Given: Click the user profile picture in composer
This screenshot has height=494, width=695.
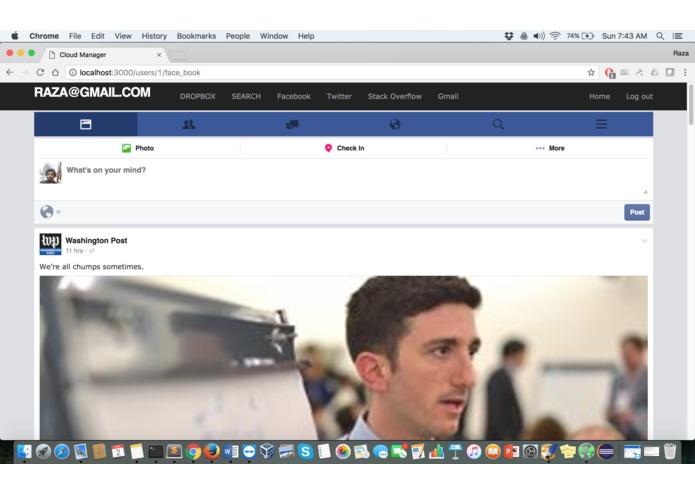Looking at the screenshot, I should click(51, 172).
